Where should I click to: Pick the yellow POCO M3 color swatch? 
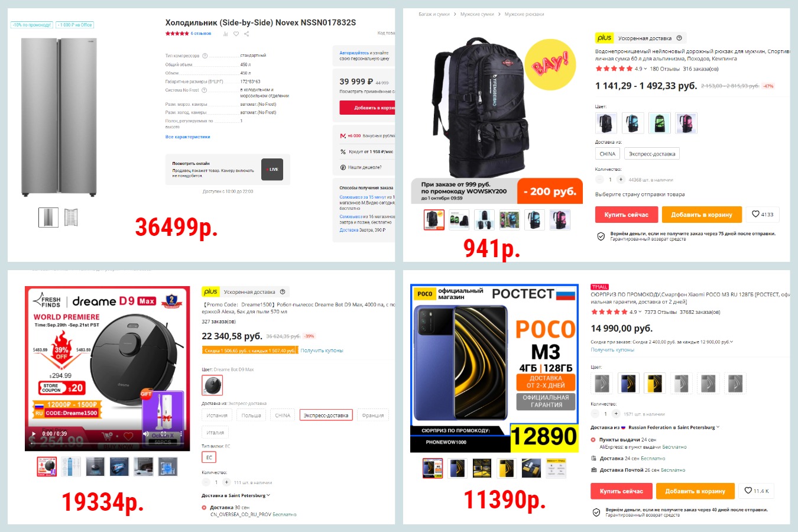[x=655, y=384]
